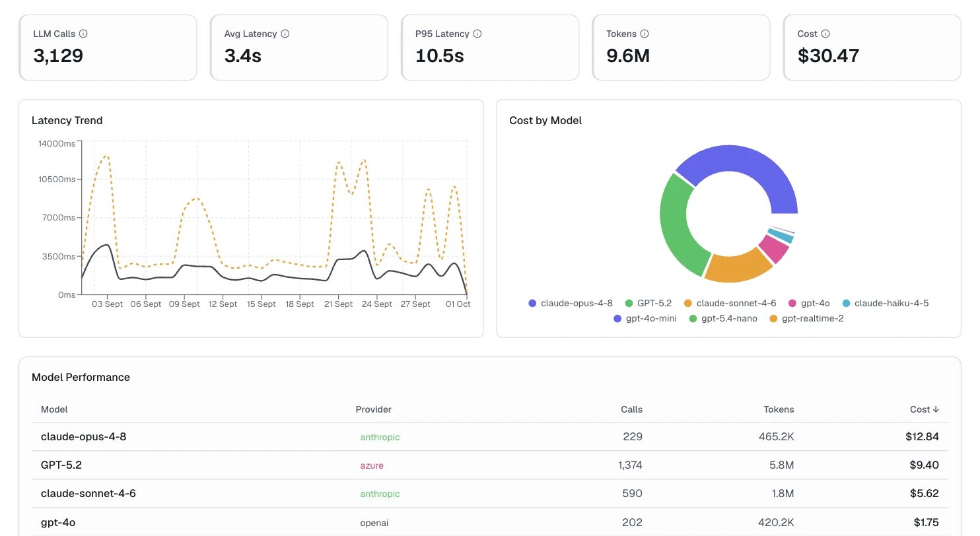Toggle GPT-5.2 legend entry in chart

[x=648, y=303]
